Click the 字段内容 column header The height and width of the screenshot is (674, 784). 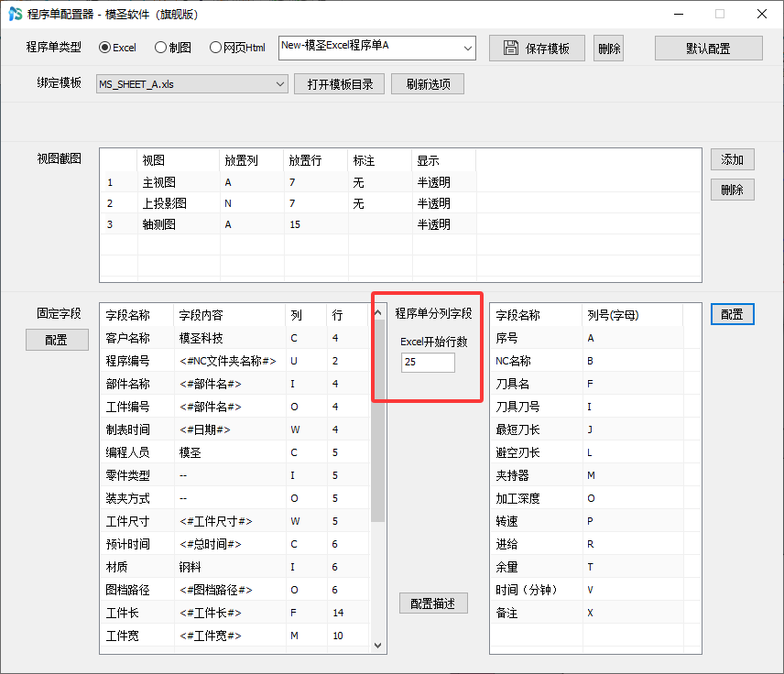(x=230, y=315)
